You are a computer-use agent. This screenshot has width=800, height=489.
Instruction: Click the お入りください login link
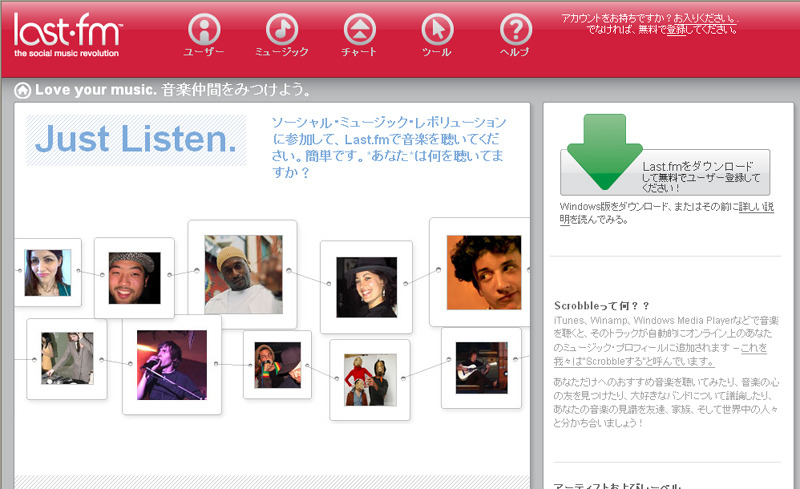pyautogui.click(x=706, y=18)
